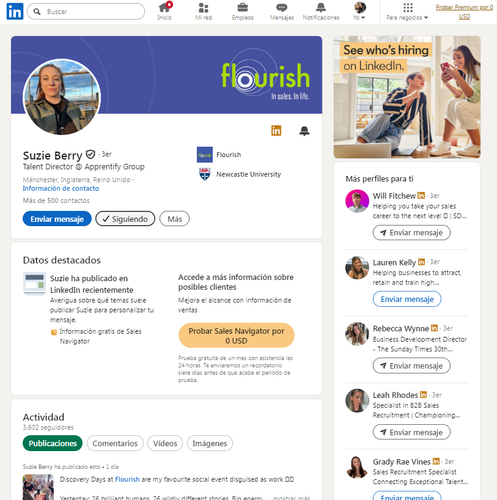Click Talent Director @ Apprentify Group headline

tap(84, 167)
